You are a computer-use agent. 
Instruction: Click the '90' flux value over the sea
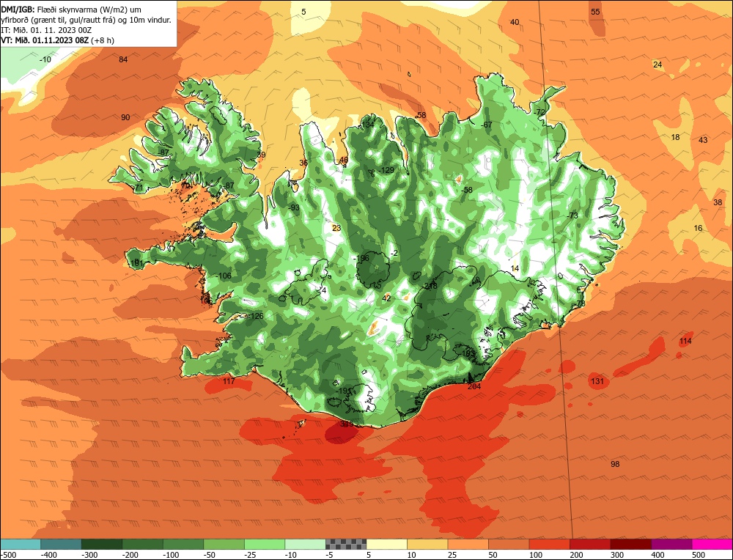pyautogui.click(x=125, y=117)
